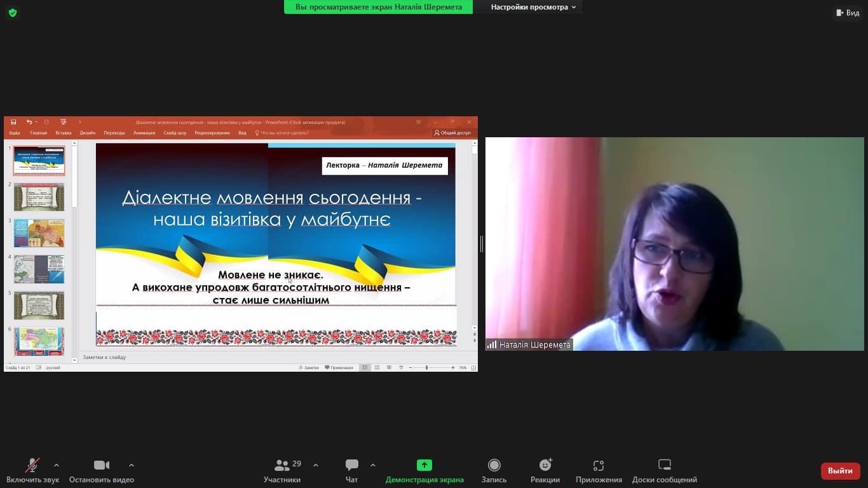Switch layout using the Вид button
This screenshot has width=868, height=488.
848,13
